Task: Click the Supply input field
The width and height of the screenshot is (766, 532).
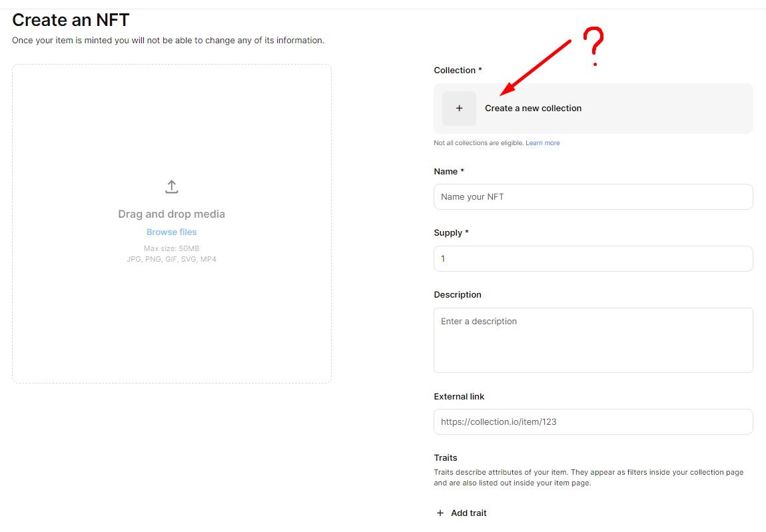Action: coord(593,258)
